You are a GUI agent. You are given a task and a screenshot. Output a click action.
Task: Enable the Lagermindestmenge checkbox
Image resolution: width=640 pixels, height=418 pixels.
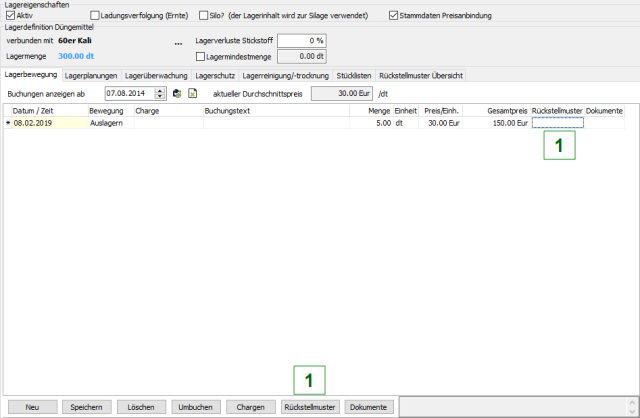[201, 57]
